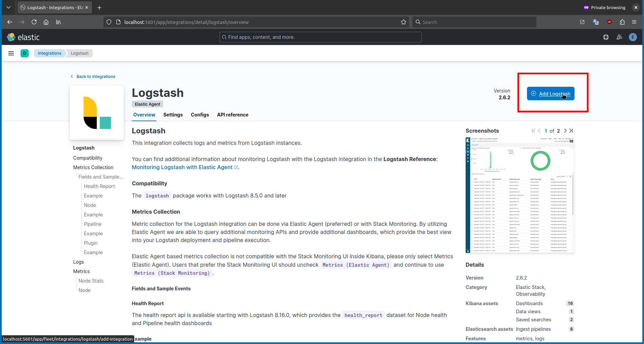Jump to Fields and Sample in sidebar
This screenshot has height=344, width=644.
[101, 177]
